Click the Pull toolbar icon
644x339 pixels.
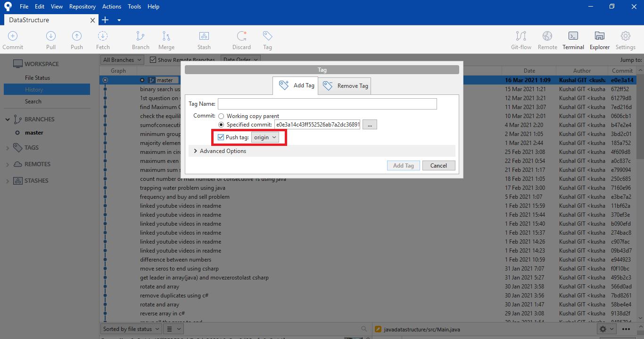tap(51, 36)
